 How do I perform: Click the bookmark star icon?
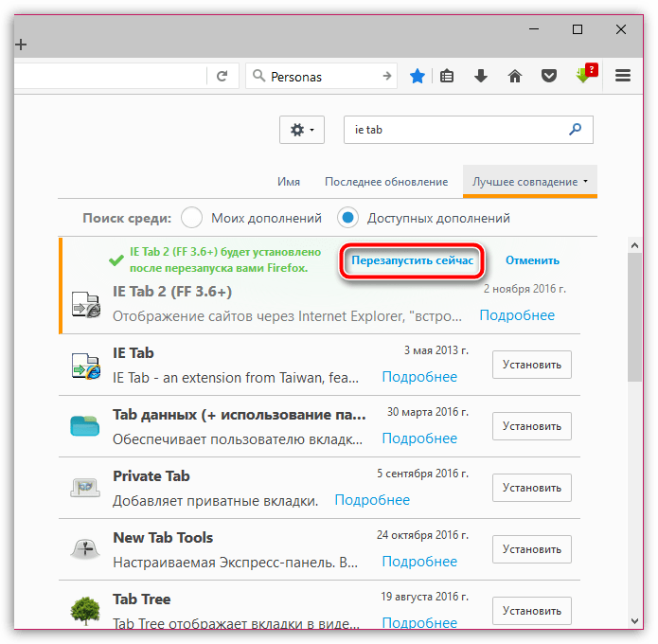coord(418,76)
